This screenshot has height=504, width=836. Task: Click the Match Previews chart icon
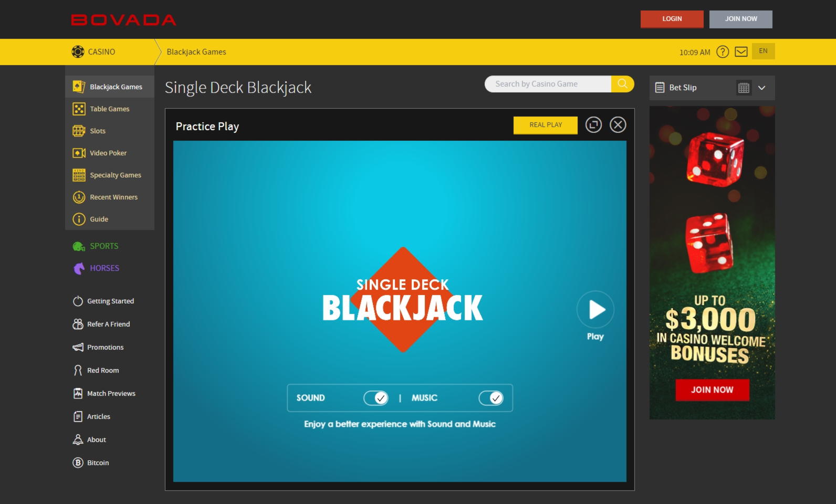tap(78, 393)
